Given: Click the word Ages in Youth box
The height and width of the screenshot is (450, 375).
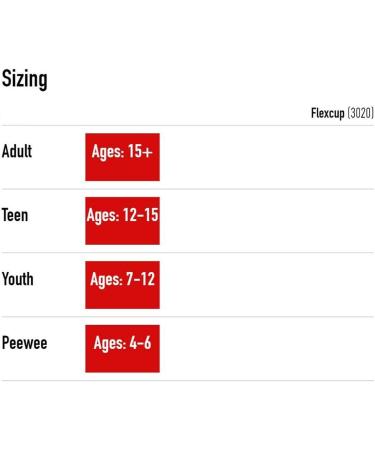Looking at the screenshot, I should (106, 280).
